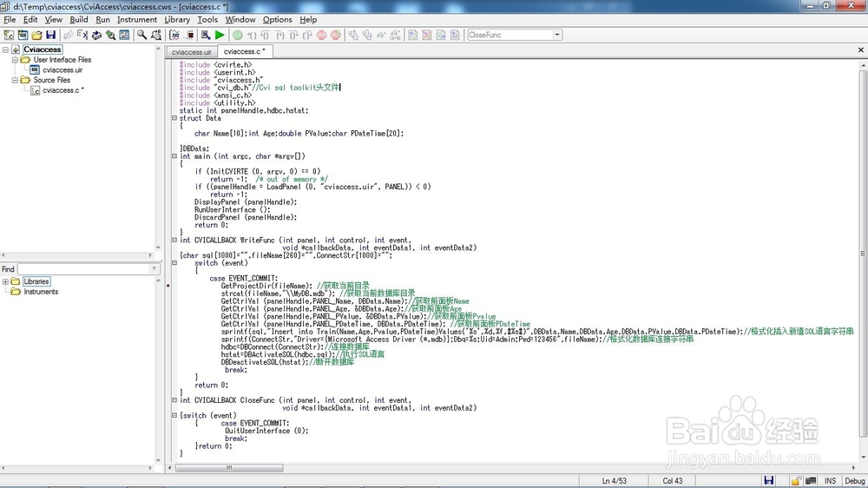Click the new user interface file icon
This screenshot has height=488, width=868.
tap(23, 35)
